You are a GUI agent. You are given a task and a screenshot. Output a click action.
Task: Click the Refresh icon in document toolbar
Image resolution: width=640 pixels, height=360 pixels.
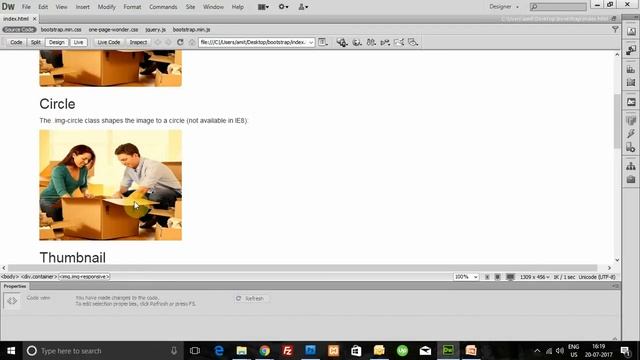tap(180, 42)
